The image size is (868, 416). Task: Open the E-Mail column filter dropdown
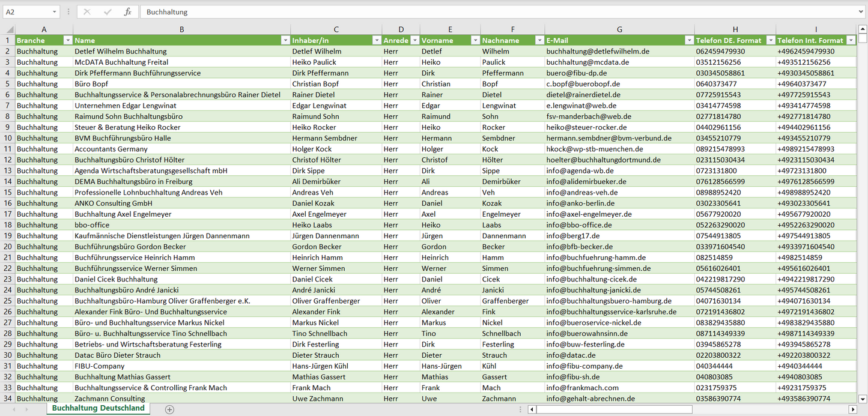(x=688, y=41)
